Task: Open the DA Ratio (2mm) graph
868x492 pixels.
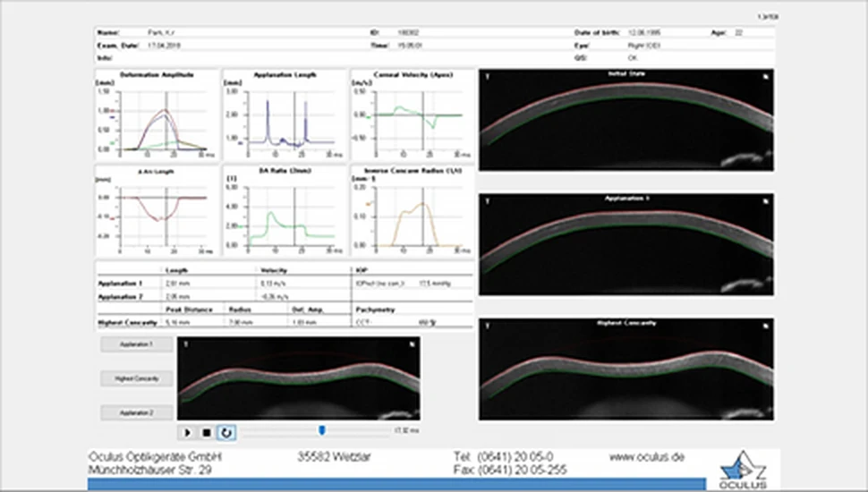Action: pos(285,211)
